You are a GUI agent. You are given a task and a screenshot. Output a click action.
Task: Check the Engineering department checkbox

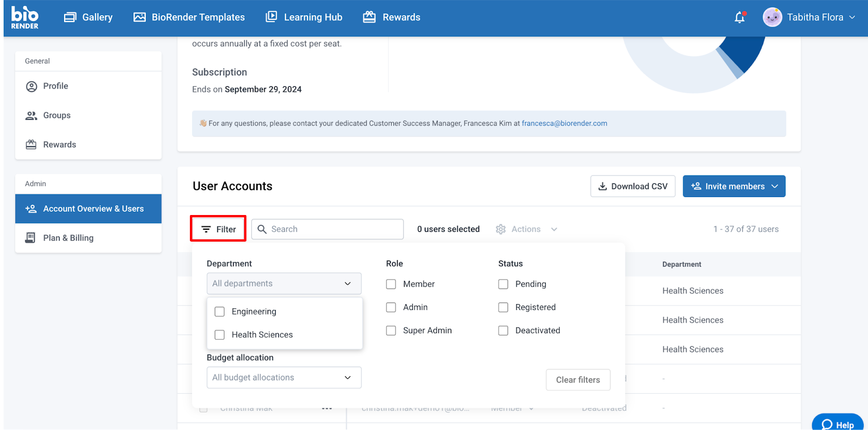click(x=220, y=312)
